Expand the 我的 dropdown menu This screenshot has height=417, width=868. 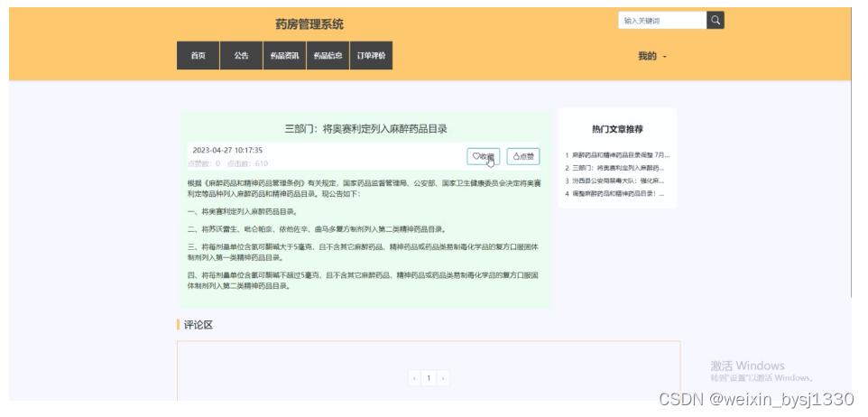652,56
